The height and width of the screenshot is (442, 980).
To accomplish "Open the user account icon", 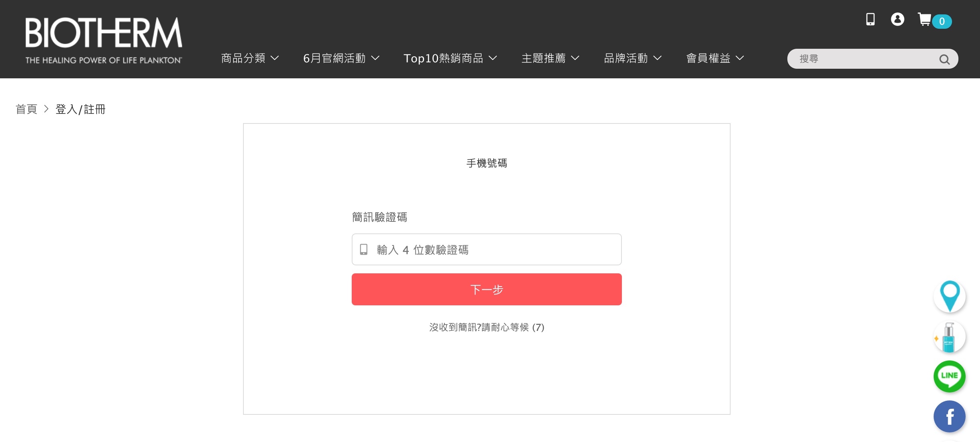I will (x=897, y=19).
